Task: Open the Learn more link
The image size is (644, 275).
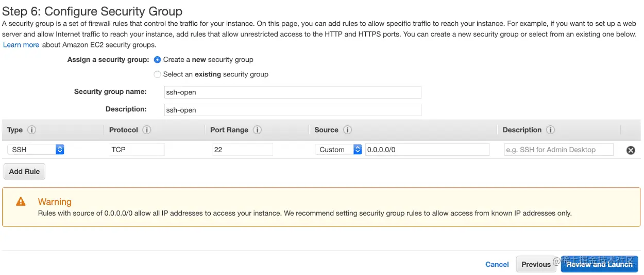Action: pos(21,45)
